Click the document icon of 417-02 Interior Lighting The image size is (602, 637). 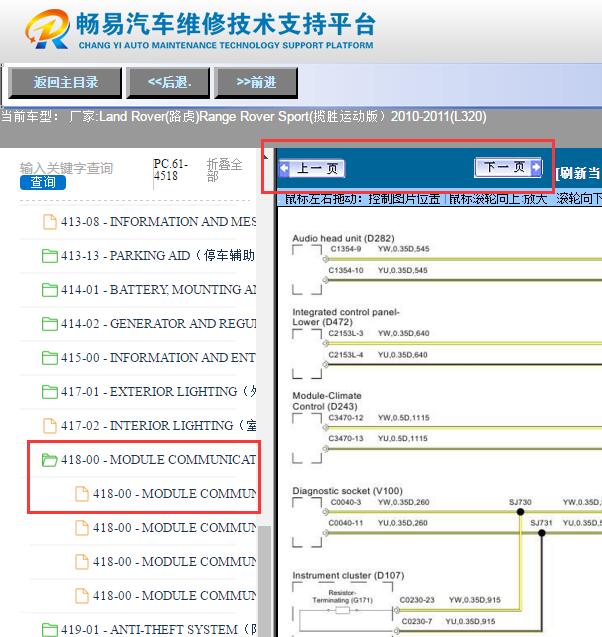(50, 426)
